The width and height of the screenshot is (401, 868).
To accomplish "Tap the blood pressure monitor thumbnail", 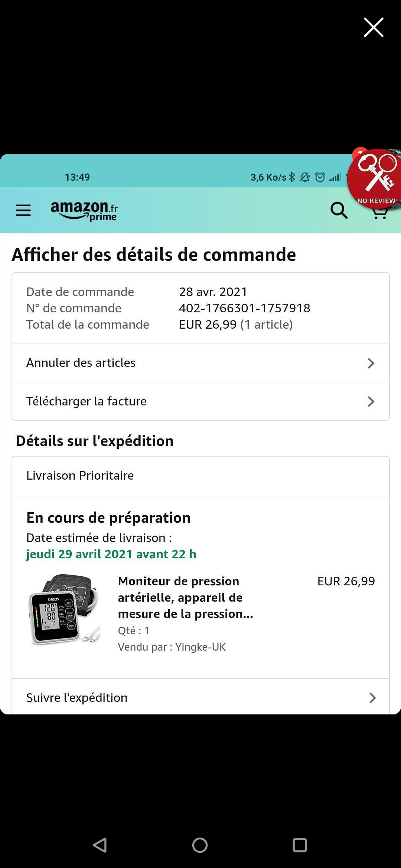I will tap(64, 609).
